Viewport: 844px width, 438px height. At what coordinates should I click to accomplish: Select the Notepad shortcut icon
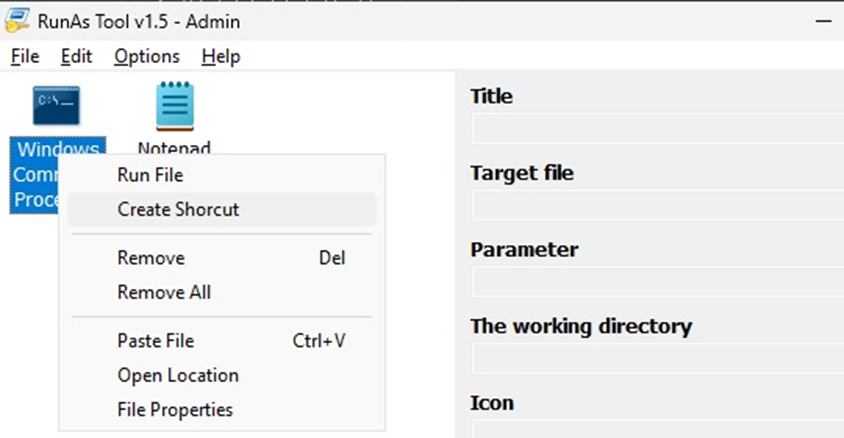175,106
